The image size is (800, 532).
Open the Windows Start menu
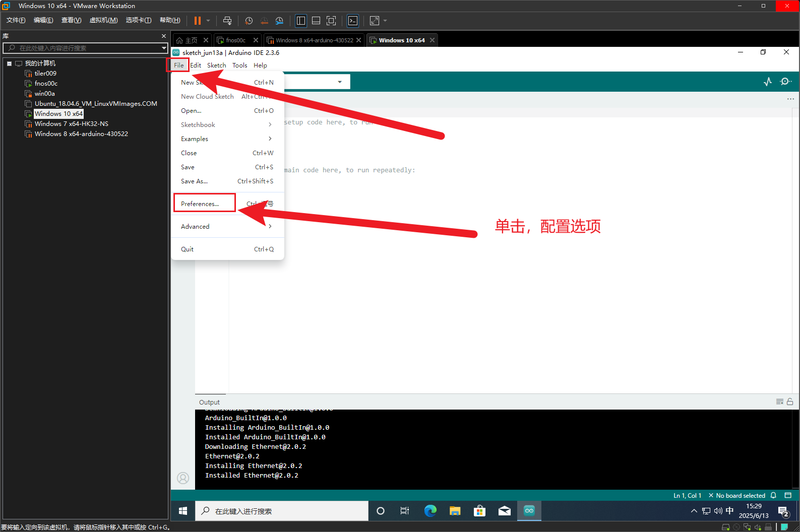(183, 511)
